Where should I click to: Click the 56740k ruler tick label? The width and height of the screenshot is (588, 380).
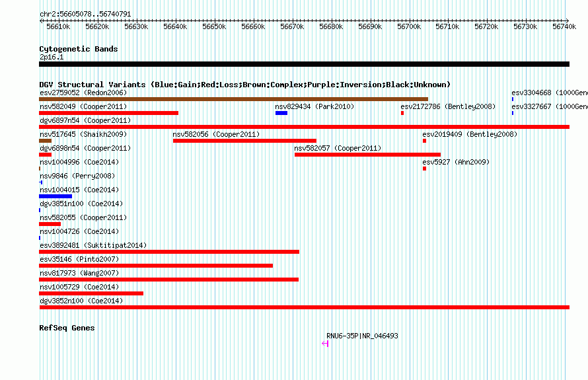pos(564,26)
